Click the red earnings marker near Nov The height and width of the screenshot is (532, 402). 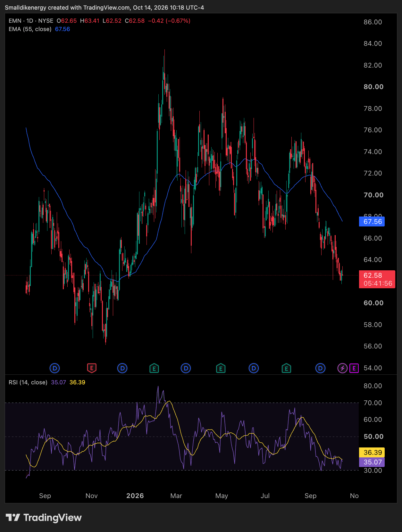pos(92,368)
